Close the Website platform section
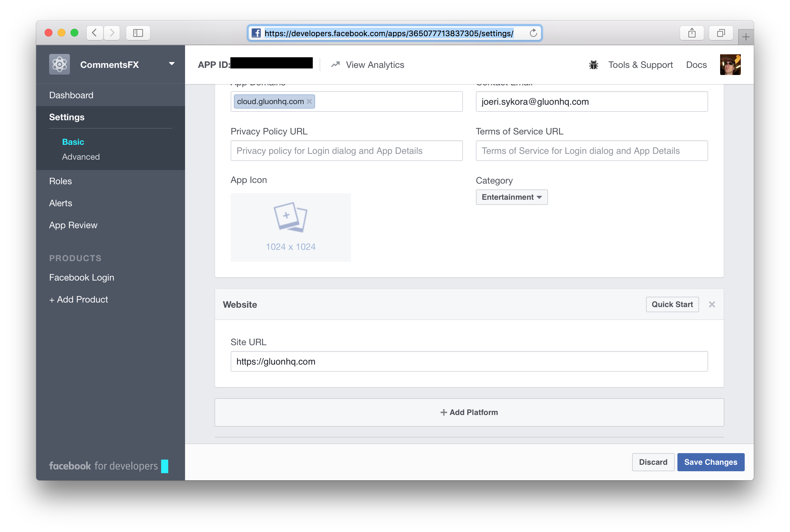This screenshot has height=532, width=790. tap(712, 304)
